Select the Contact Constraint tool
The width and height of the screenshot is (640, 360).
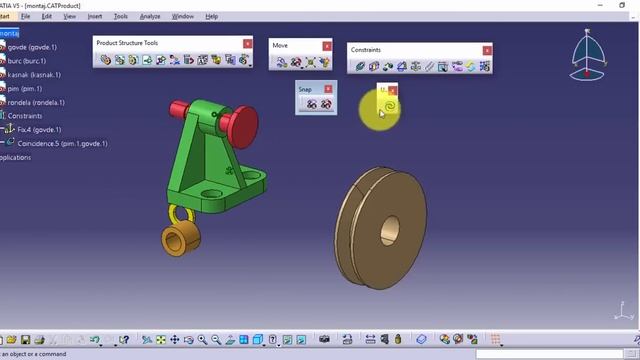[x=373, y=66]
